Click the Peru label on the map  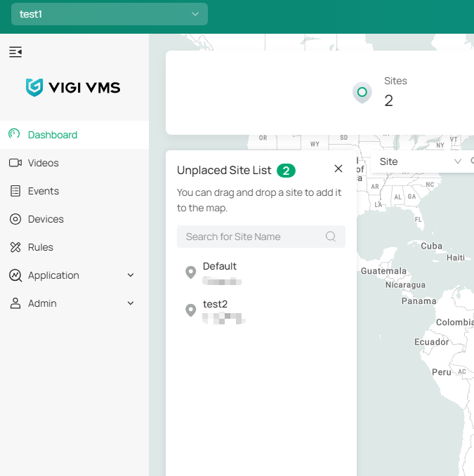(x=442, y=372)
